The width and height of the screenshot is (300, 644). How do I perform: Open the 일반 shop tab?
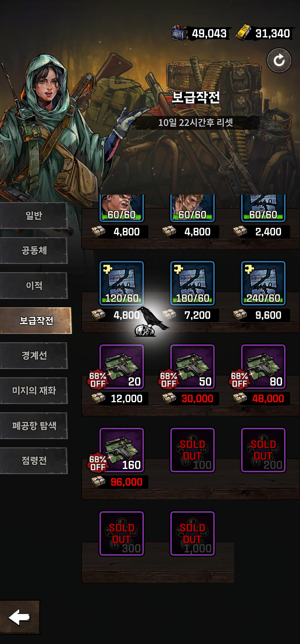click(x=34, y=216)
